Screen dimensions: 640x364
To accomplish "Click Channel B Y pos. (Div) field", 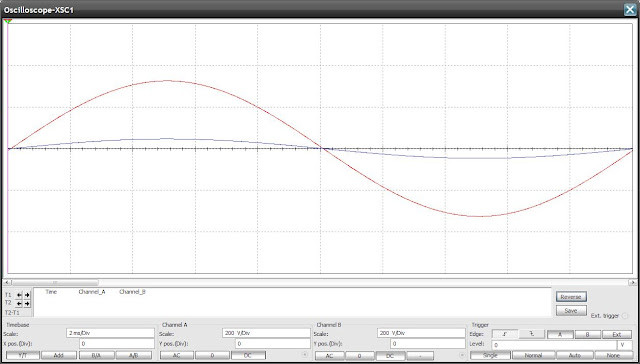I will [428, 344].
